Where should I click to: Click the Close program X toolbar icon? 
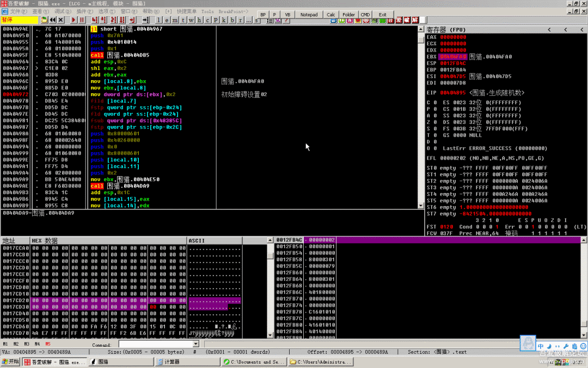coord(61,20)
